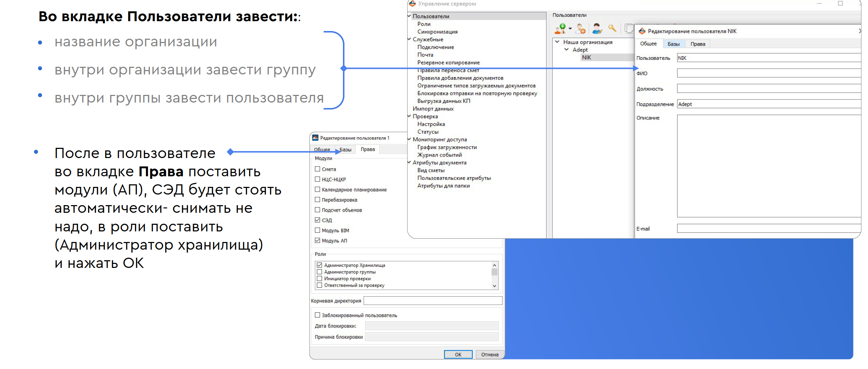The image size is (868, 369).
Task: Click the logo icon in the Редактирование пользователя NIK dialog
Action: point(642,31)
